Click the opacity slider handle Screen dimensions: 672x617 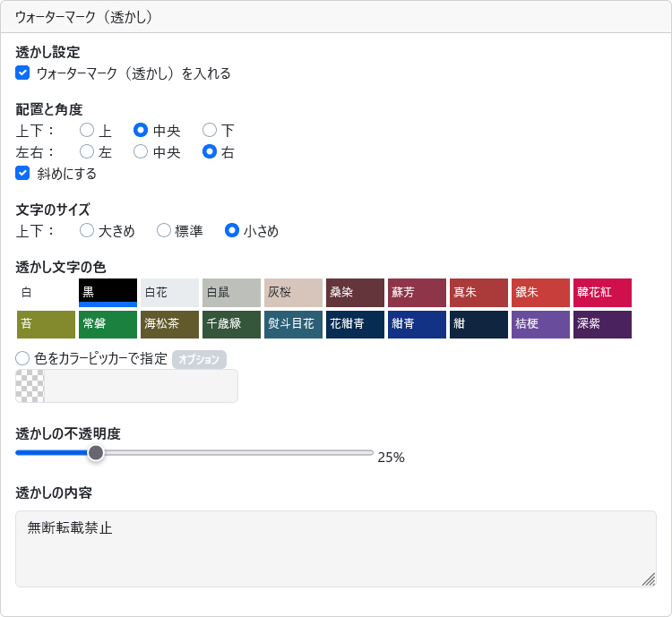[96, 453]
